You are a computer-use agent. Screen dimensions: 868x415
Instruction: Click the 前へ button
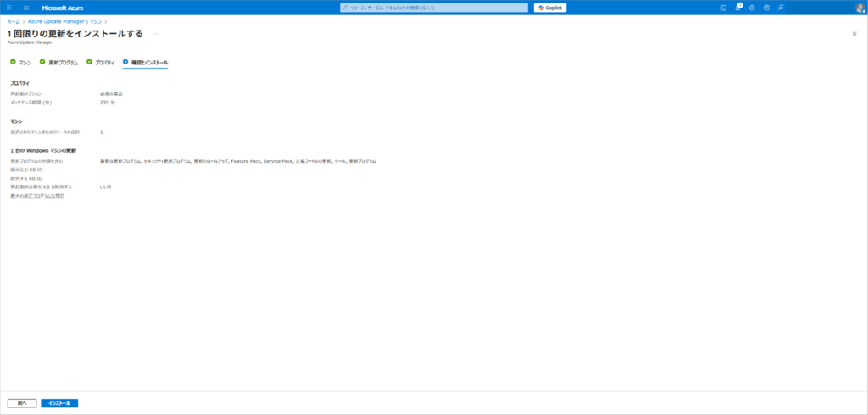21,403
